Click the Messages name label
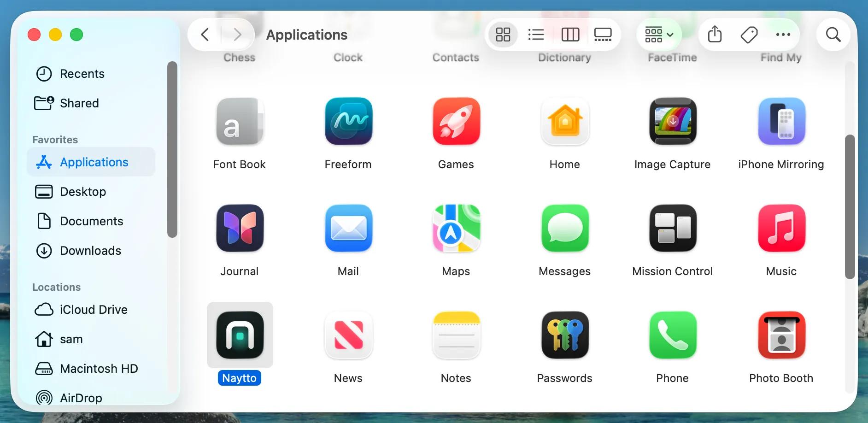The width and height of the screenshot is (868, 423). (x=565, y=271)
